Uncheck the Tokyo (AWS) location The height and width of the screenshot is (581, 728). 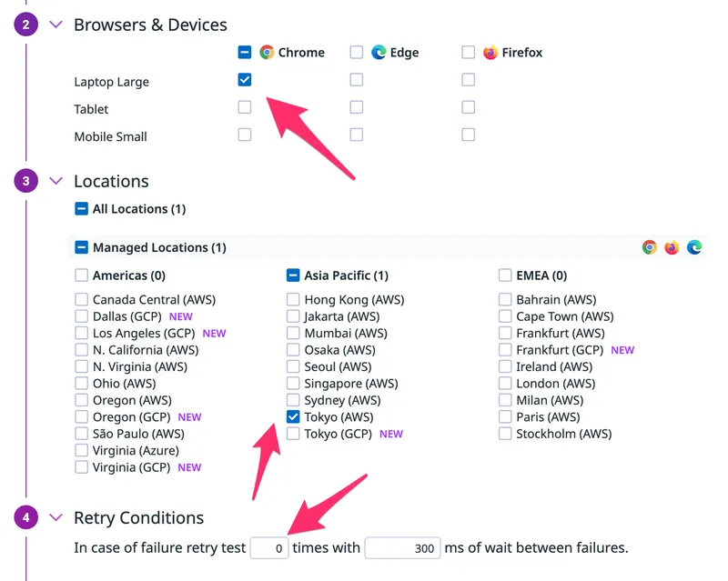(x=293, y=417)
